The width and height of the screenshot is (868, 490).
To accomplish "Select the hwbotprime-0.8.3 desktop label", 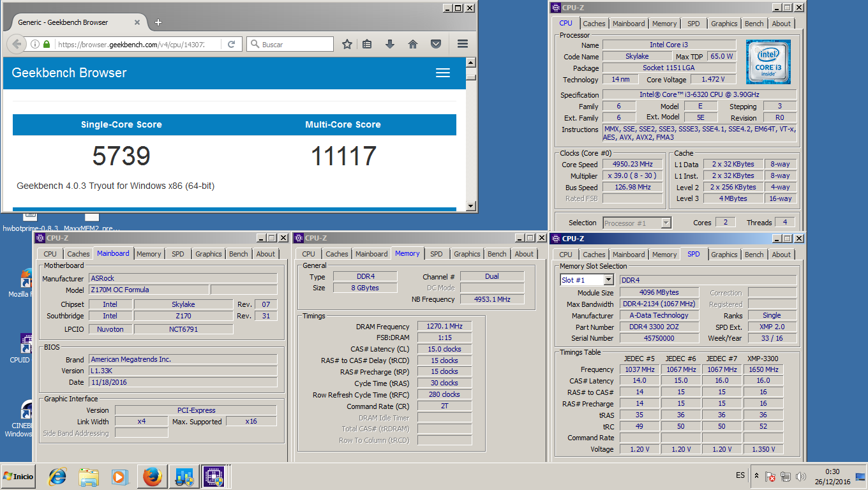I will [x=30, y=228].
